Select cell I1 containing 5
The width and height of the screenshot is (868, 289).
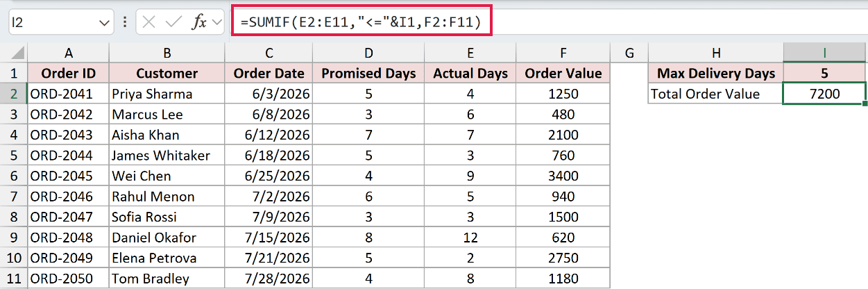tap(824, 73)
